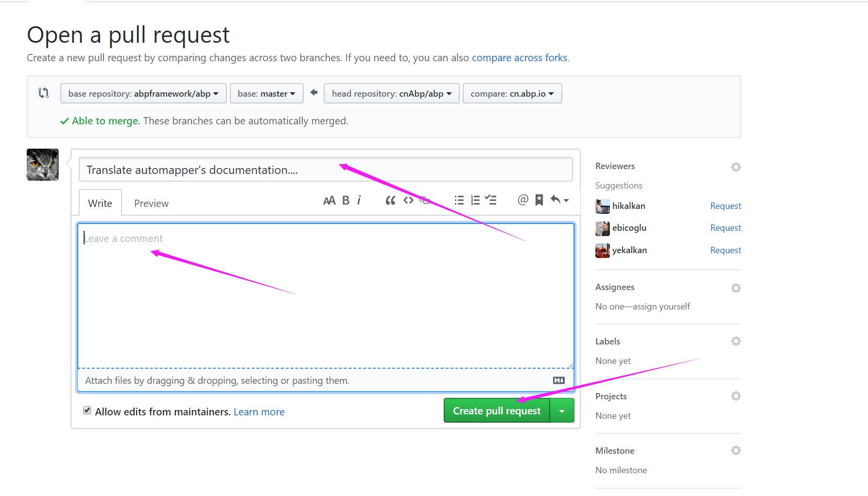Expand the Create pull request options arrow
Viewport: 868px width, 496px height.
click(x=562, y=410)
